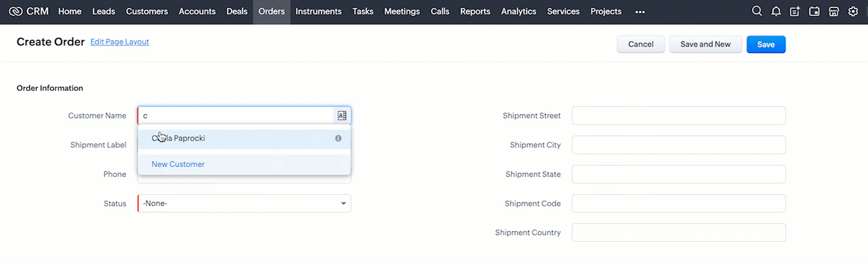The height and width of the screenshot is (265, 868).
Task: Switch to the Analytics tab
Action: pos(519,12)
